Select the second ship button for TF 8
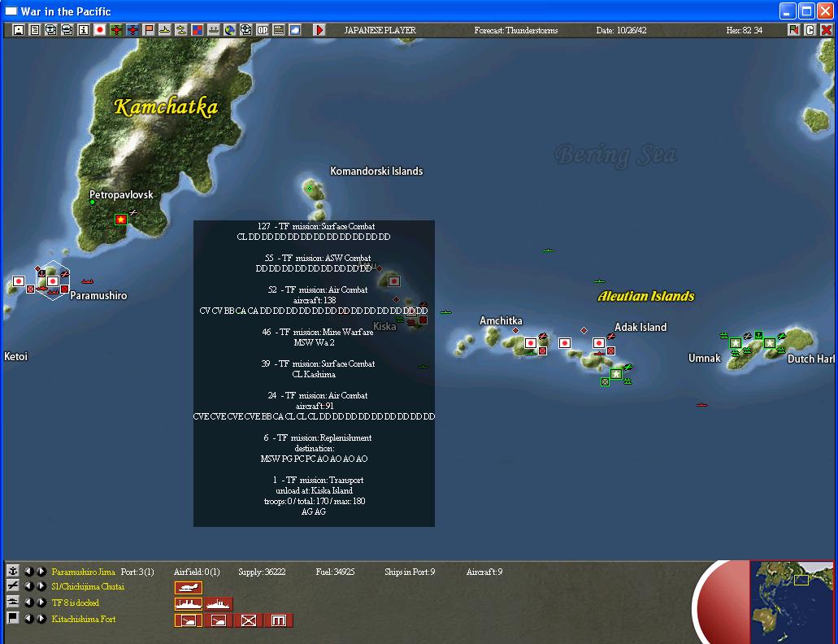Viewport: 838px width, 644px height. (x=218, y=604)
